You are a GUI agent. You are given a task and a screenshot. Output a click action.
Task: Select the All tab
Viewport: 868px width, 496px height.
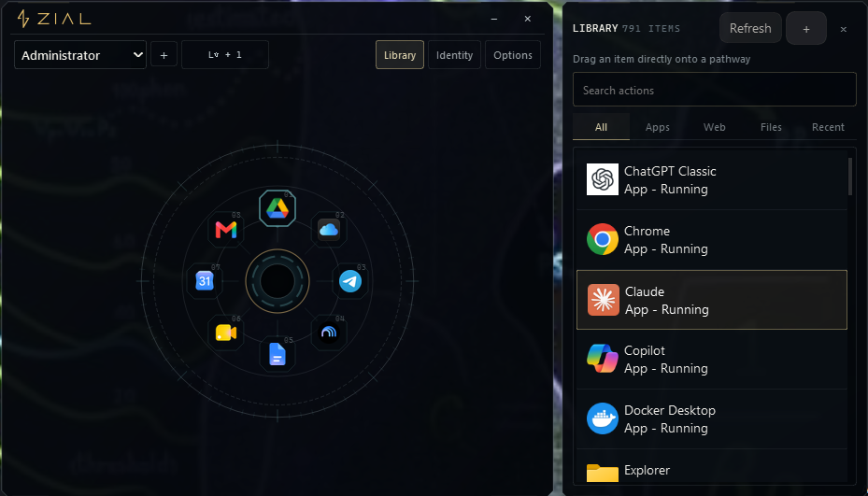pos(601,127)
